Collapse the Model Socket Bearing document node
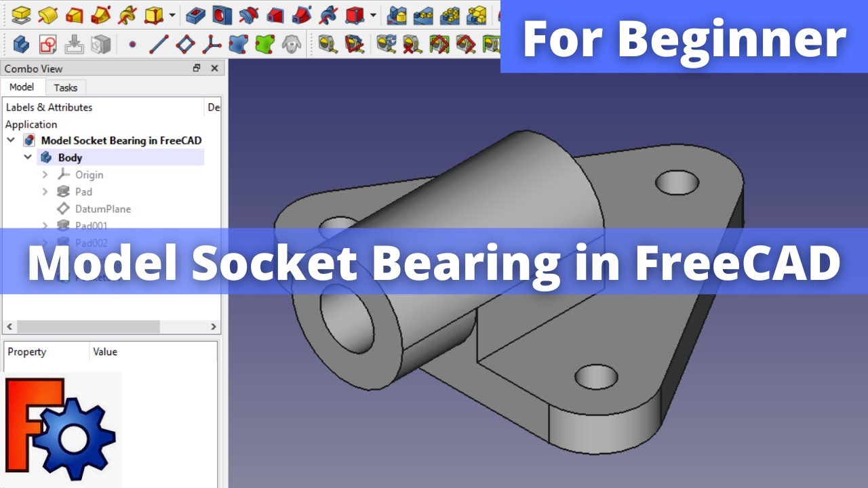 (x=11, y=140)
